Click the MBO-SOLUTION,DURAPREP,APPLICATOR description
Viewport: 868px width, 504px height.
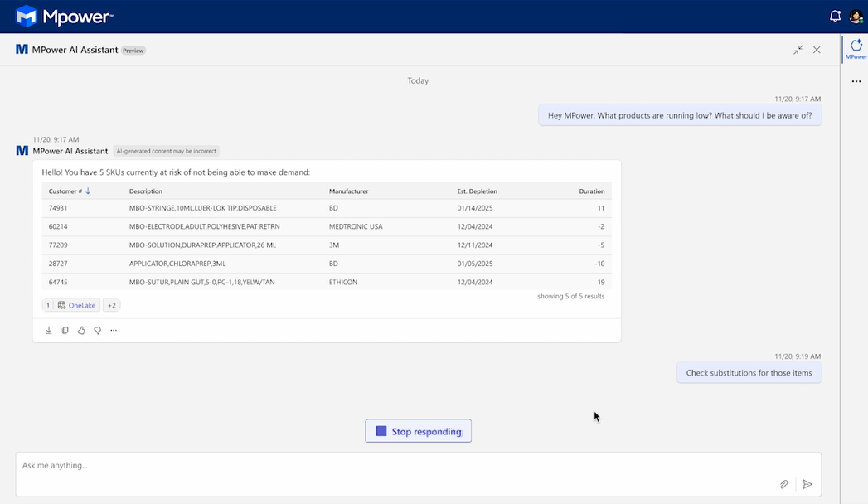point(202,245)
